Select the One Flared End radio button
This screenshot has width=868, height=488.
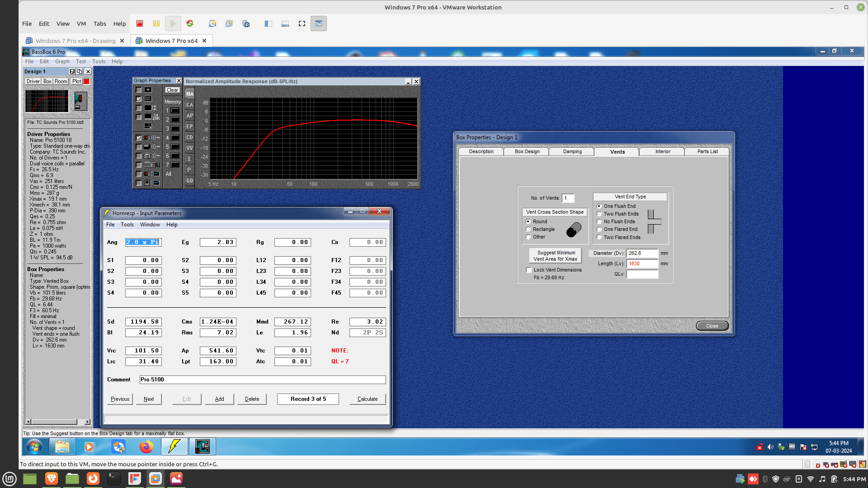(599, 230)
